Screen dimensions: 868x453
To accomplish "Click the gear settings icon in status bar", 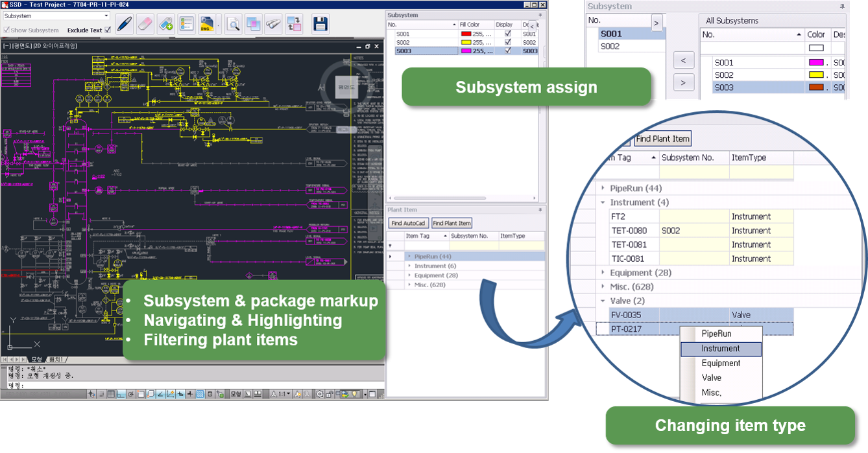I will [x=320, y=393].
